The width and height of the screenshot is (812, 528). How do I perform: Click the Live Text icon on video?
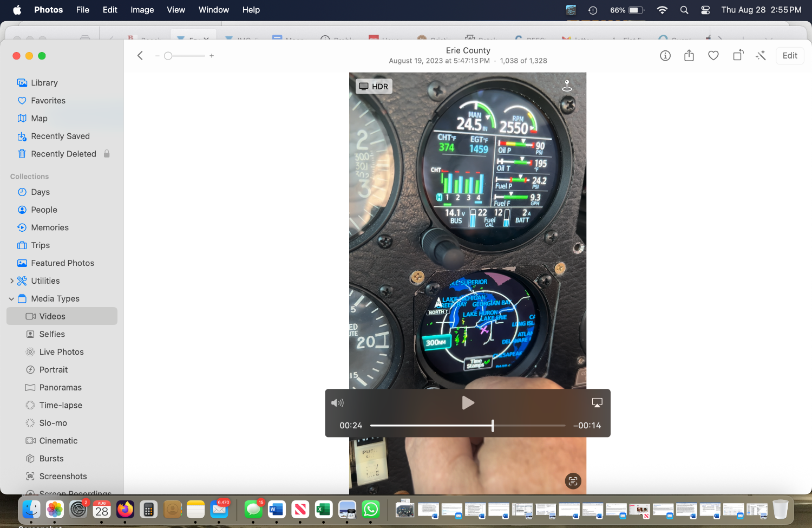click(573, 481)
